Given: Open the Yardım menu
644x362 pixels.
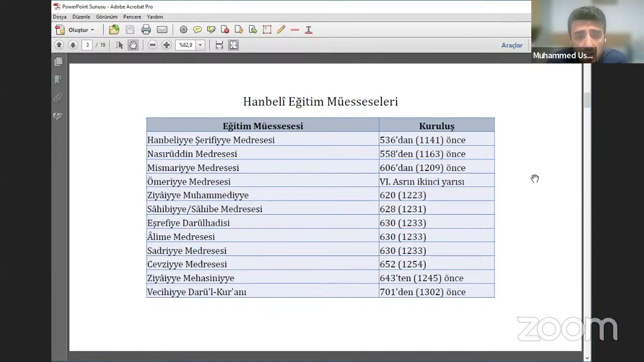Looking at the screenshot, I should tap(155, 17).
